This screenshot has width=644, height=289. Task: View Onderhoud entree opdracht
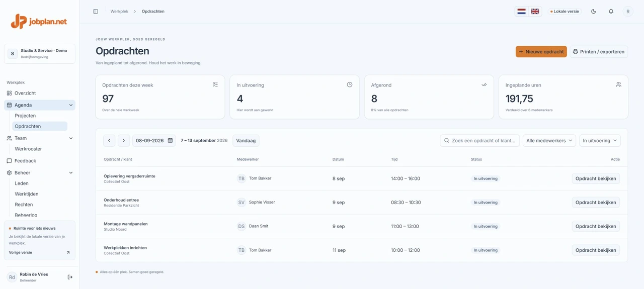pos(596,203)
